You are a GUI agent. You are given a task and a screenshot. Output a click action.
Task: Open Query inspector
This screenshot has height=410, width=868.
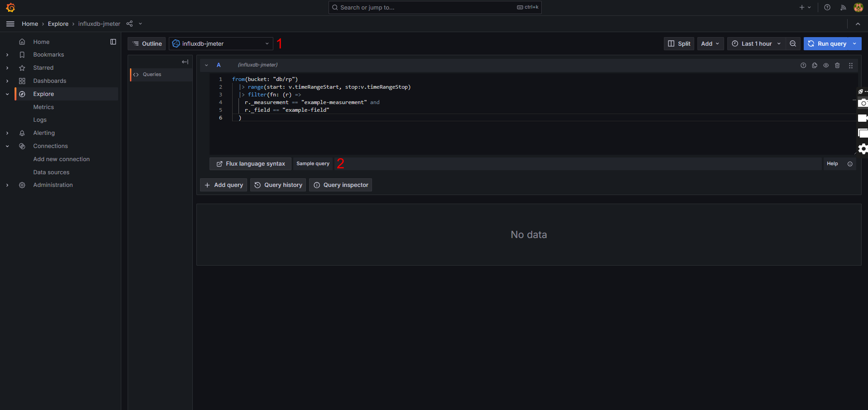[340, 185]
